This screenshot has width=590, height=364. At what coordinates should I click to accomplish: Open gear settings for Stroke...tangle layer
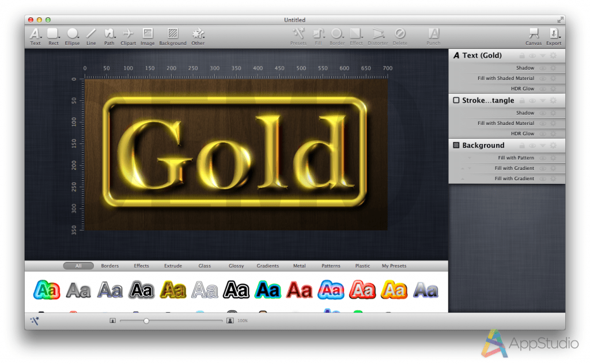pos(553,100)
